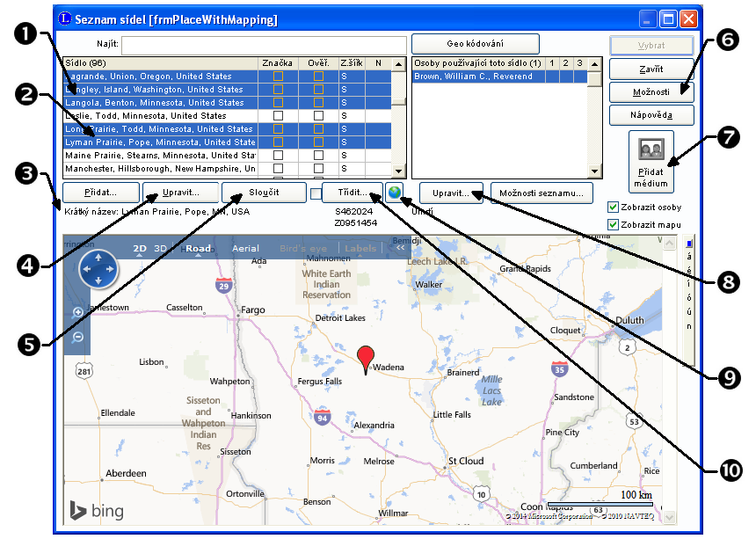Click into the Najít search field
Viewport: 756px width, 539px height.
264,44
